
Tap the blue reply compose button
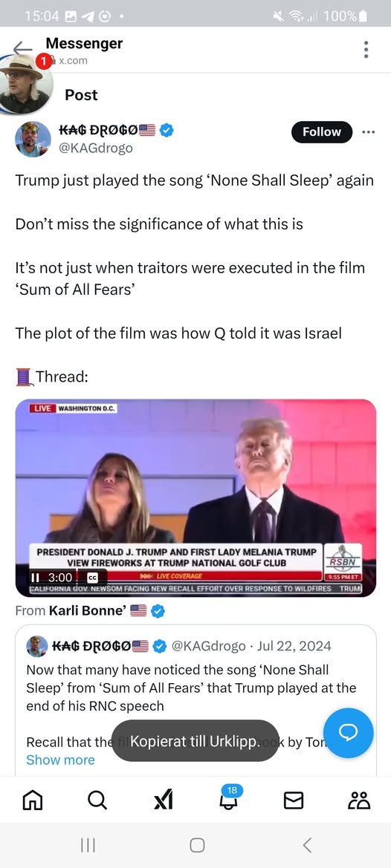click(349, 733)
